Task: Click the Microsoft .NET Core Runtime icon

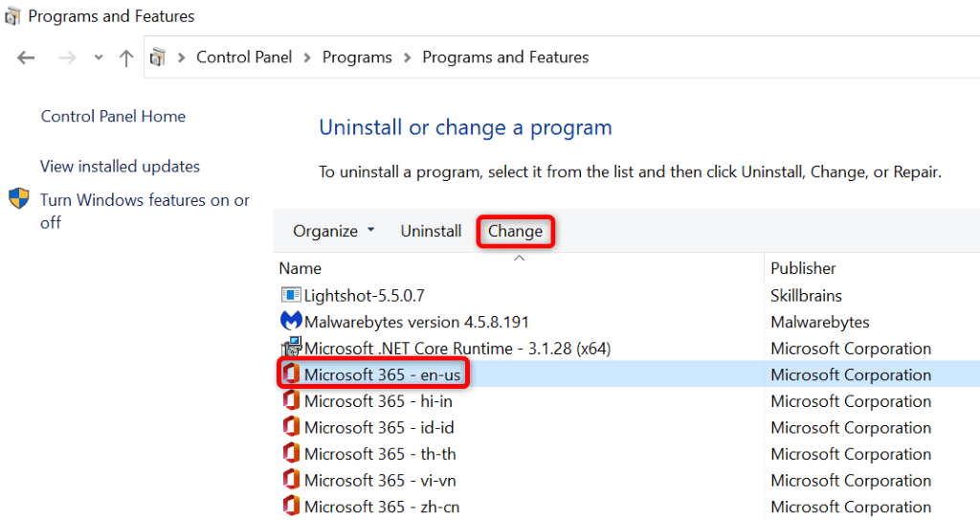Action: pos(291,349)
